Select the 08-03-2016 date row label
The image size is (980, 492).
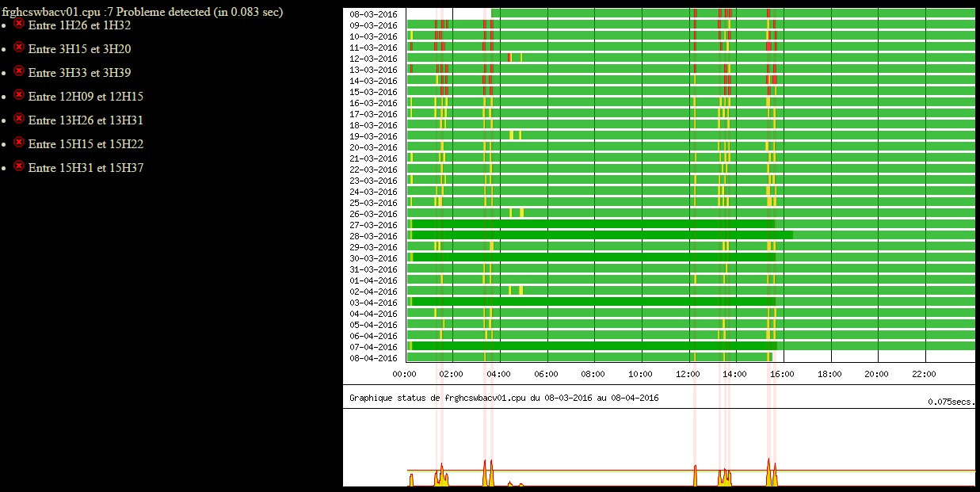click(x=374, y=14)
